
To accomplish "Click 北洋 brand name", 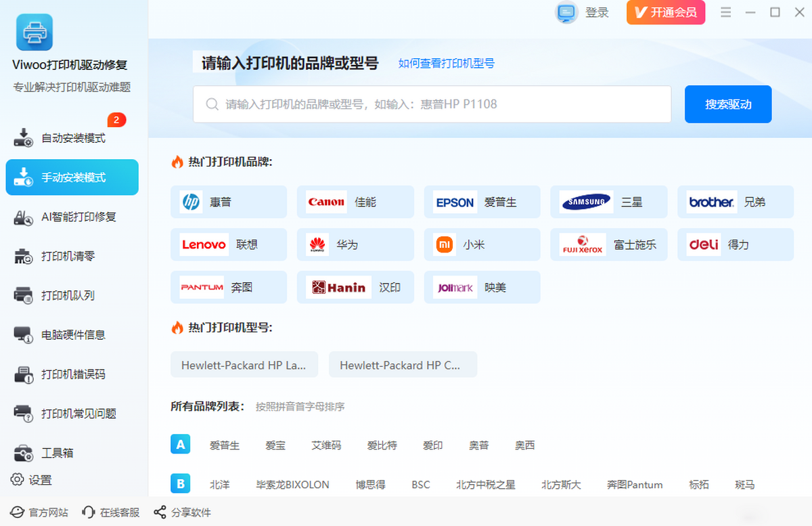I will coord(220,485).
